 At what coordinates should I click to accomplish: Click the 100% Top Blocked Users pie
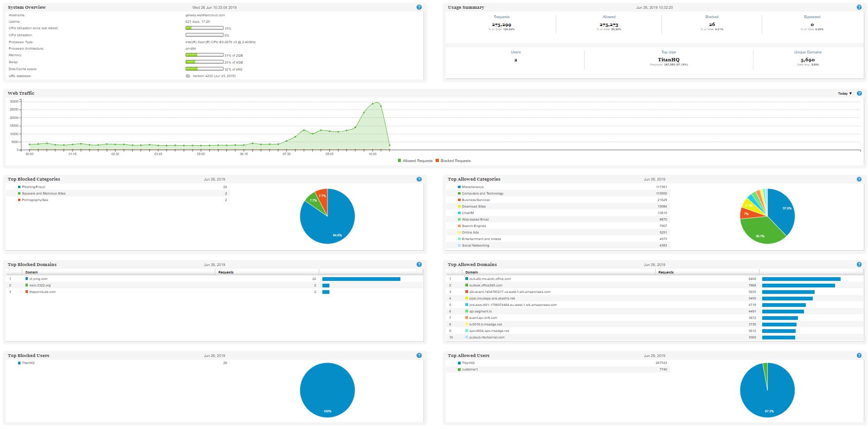pos(328,390)
